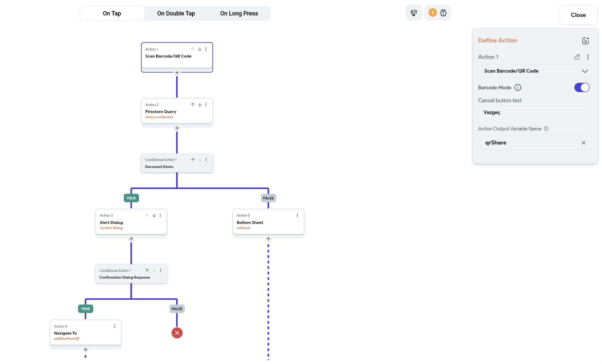
Task: Click plus below Alert Dialog action
Action: 131,239
